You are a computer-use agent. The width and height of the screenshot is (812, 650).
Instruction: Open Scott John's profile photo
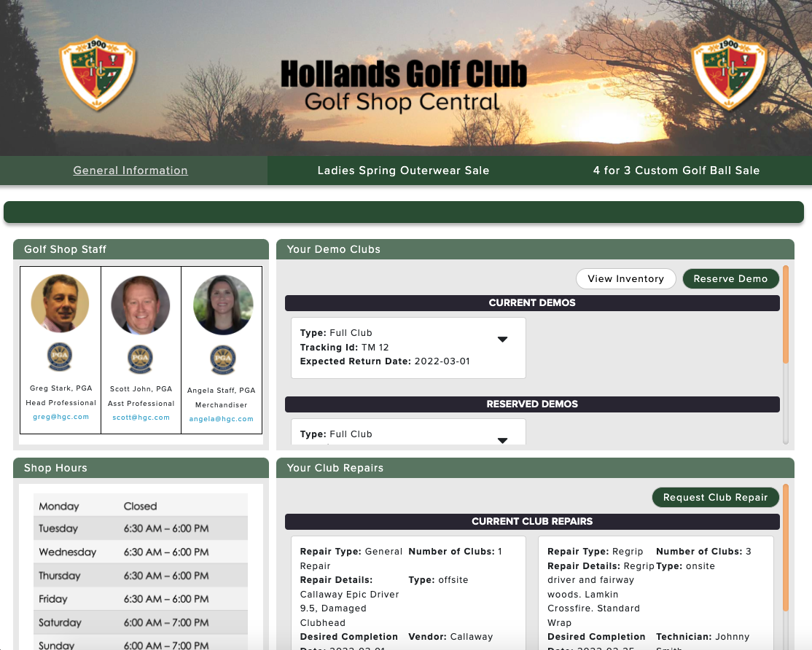(x=141, y=305)
